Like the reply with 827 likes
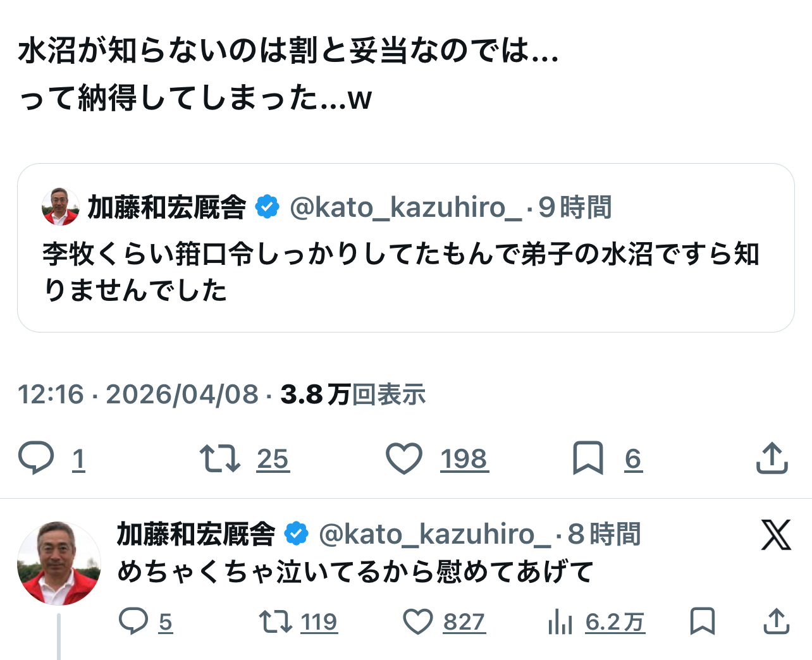812x660 pixels. click(x=418, y=621)
